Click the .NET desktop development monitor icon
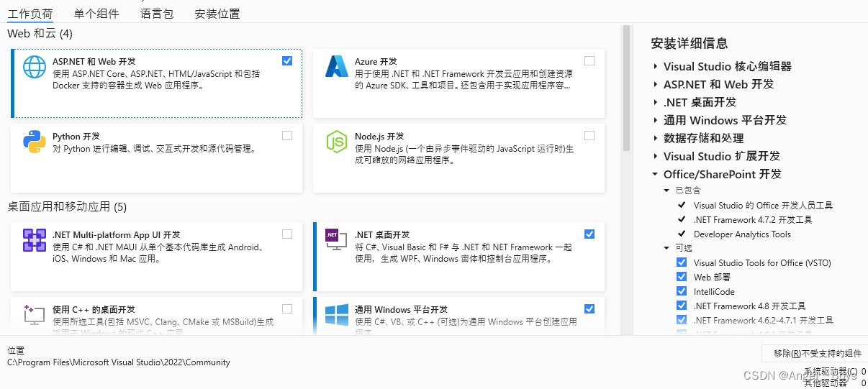This screenshot has width=868, height=389. click(x=337, y=240)
